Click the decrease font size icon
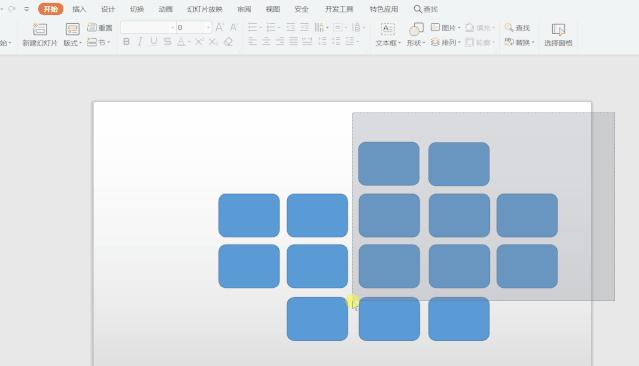This screenshot has height=366, width=639. coord(233,27)
